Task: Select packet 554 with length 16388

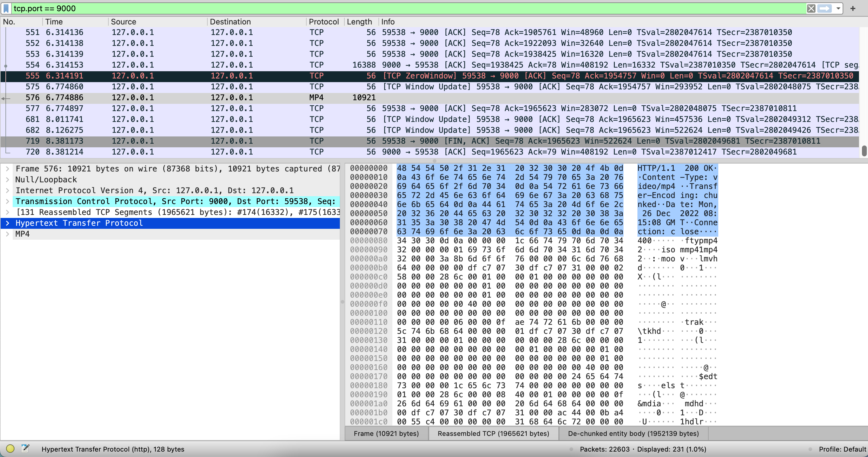Action: point(429,65)
